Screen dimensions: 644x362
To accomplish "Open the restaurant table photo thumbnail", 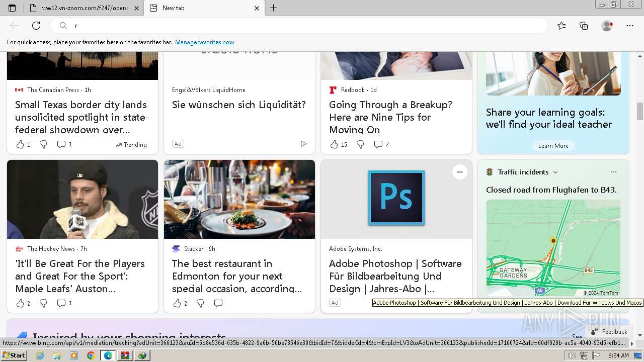I will click(239, 199).
